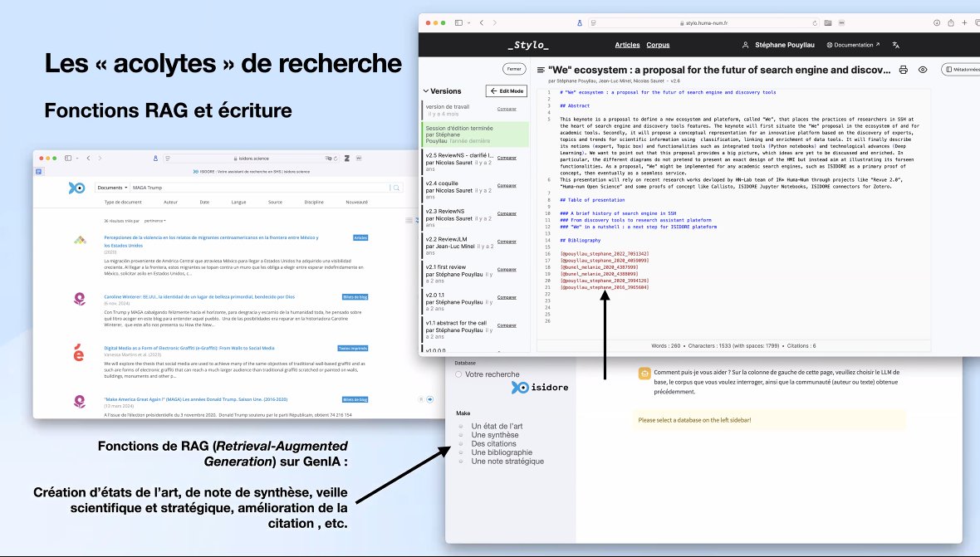
Task: Open the language switcher in Stylo header
Action: point(895,45)
